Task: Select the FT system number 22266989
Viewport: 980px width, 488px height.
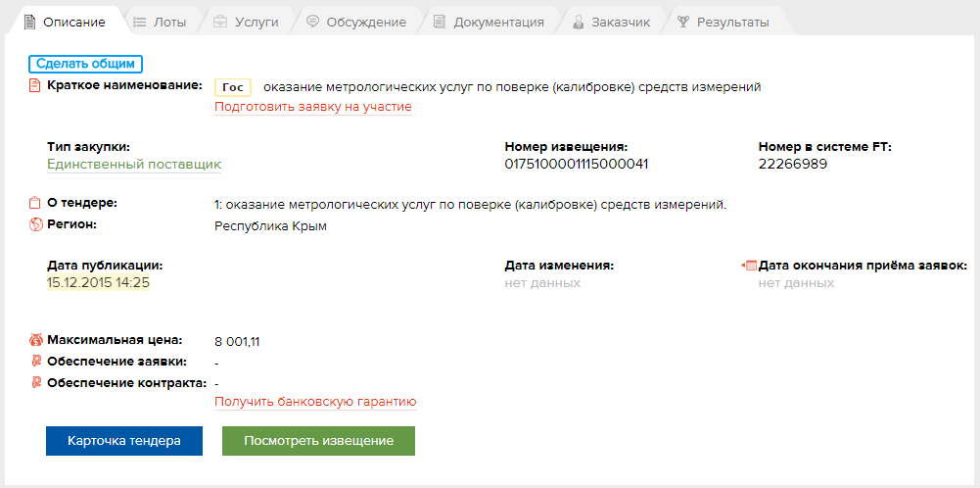Action: (x=793, y=165)
